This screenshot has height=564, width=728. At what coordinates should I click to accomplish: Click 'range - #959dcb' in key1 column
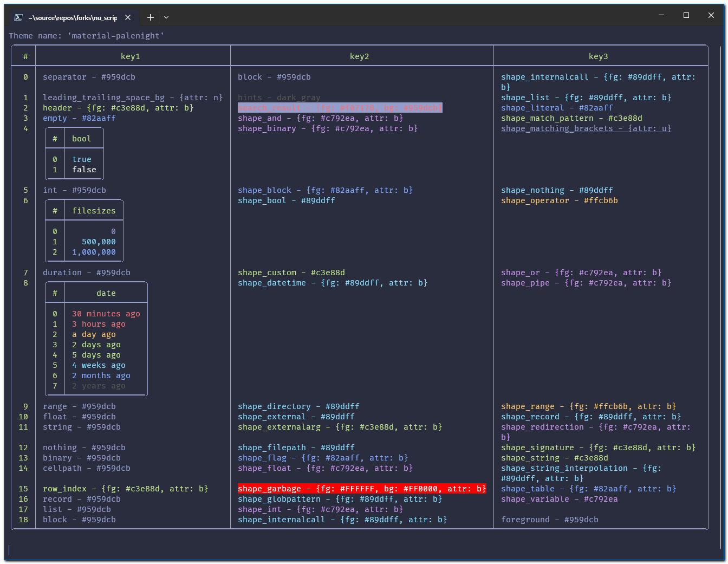point(80,406)
